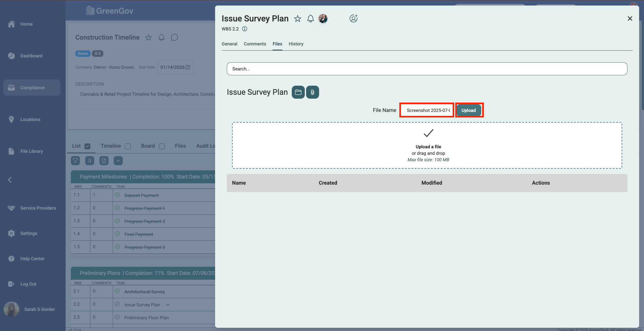Click the export document icon

coord(104,161)
